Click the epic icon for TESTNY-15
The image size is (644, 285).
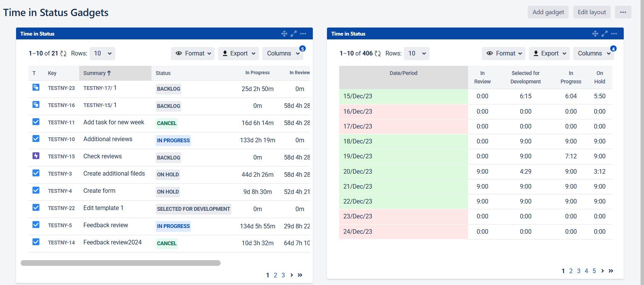(36, 156)
